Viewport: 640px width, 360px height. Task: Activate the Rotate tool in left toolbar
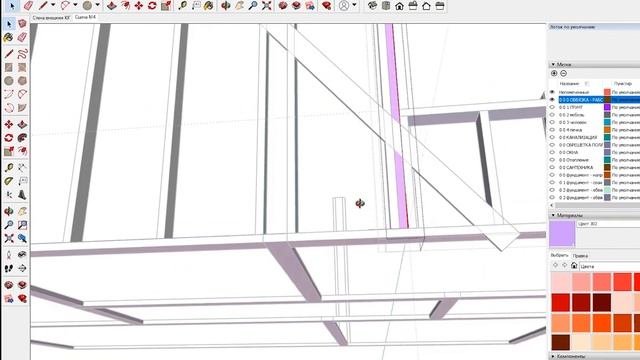[x=9, y=138]
